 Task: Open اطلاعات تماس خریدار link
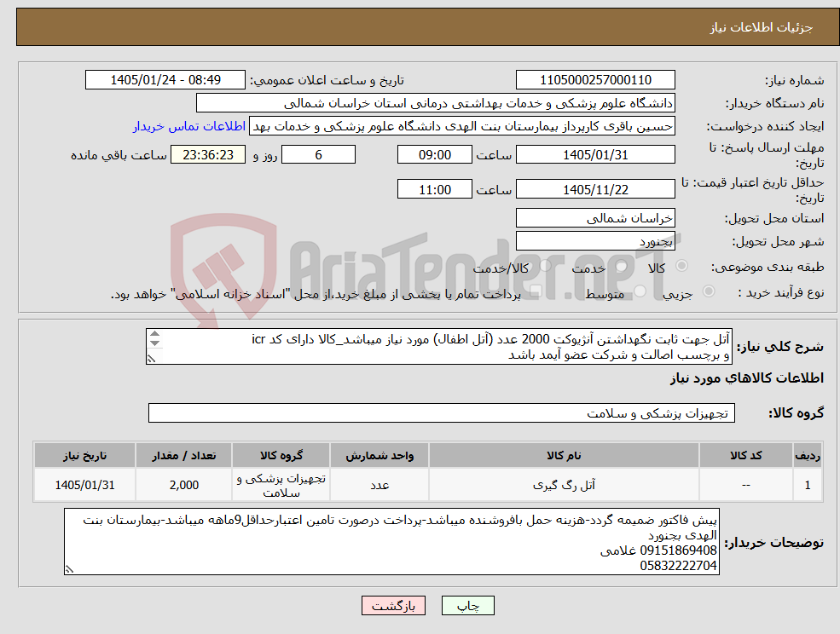pos(189,126)
